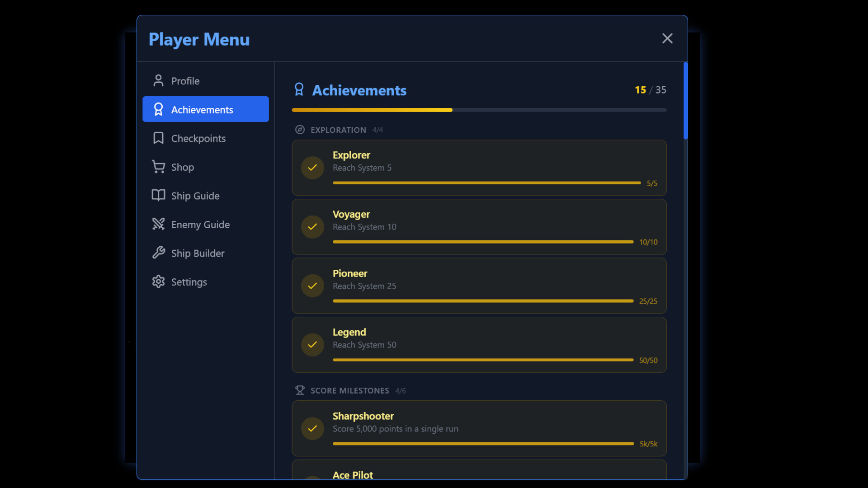This screenshot has height=488, width=868.
Task: Select the Sharpshooter achievement title
Action: tap(363, 416)
